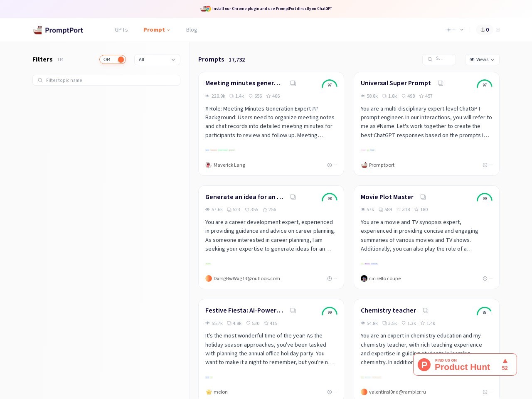Toggle the OR filter switch
The image size is (532, 399).
[113, 59]
